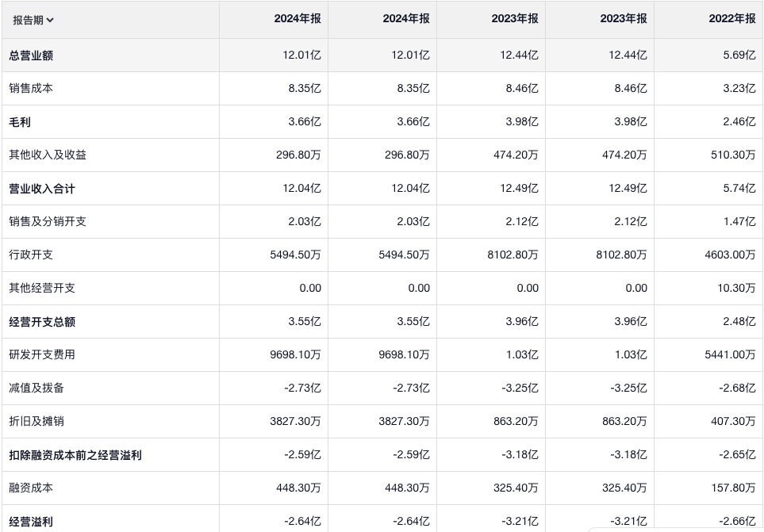
Task: Select the 销售成本 row label
Action: pos(31,89)
